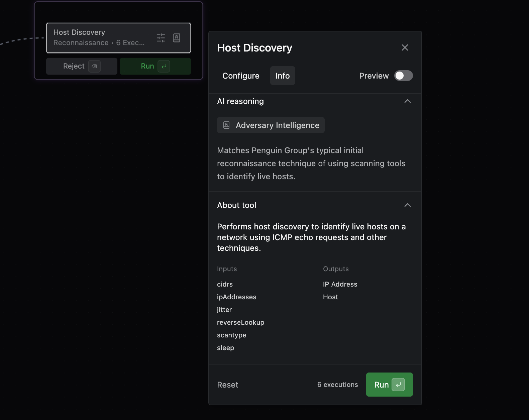Viewport: 529px width, 420px height.
Task: Click the 6 executions label
Action: [337, 385]
